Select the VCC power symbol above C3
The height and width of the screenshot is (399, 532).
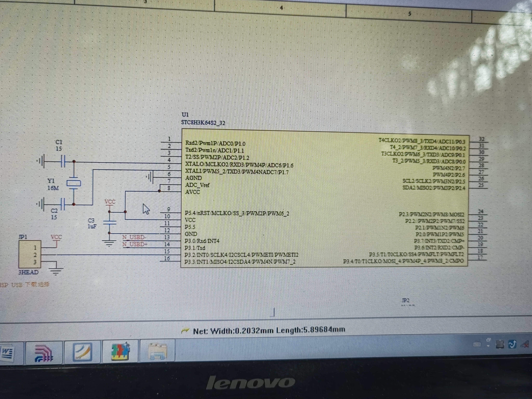110,202
